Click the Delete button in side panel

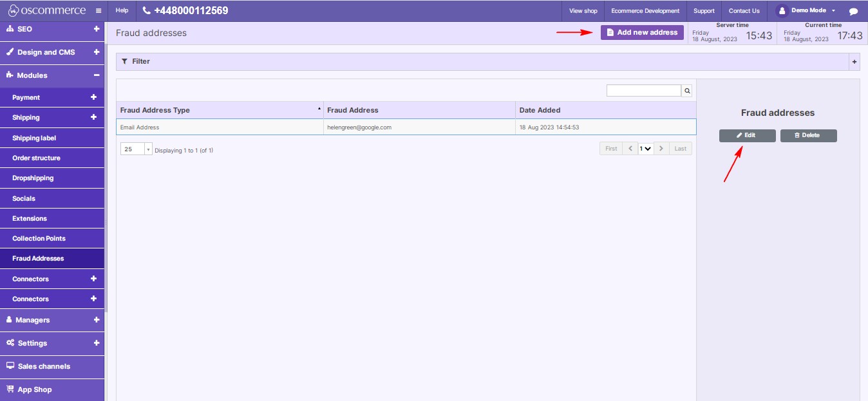809,136
